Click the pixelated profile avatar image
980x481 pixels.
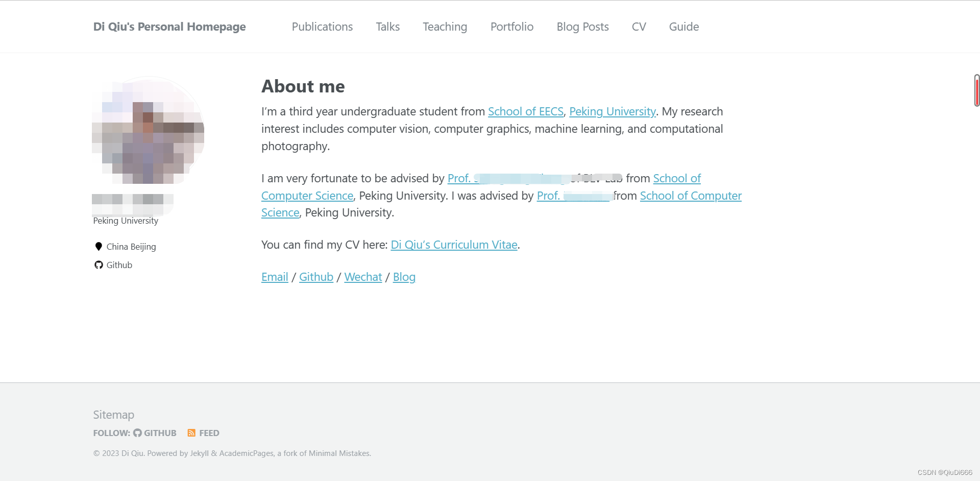pyautogui.click(x=148, y=130)
